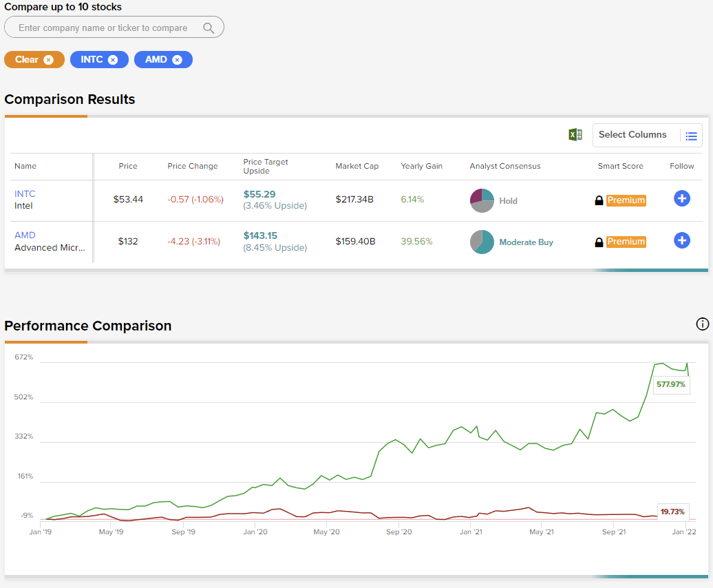The width and height of the screenshot is (713, 588).
Task: Click AMD yearly gain 39.56%
Action: [416, 241]
